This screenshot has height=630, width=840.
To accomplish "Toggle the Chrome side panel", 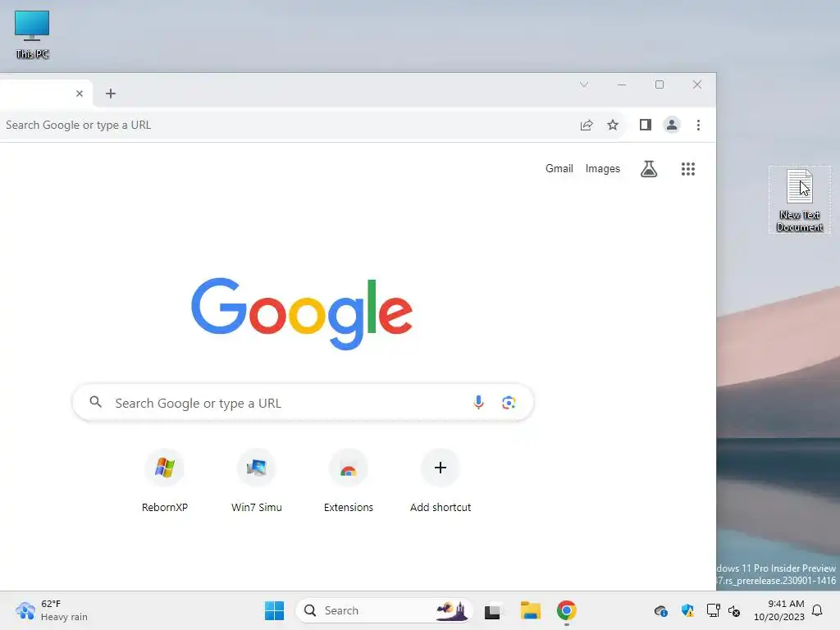I will (x=645, y=125).
